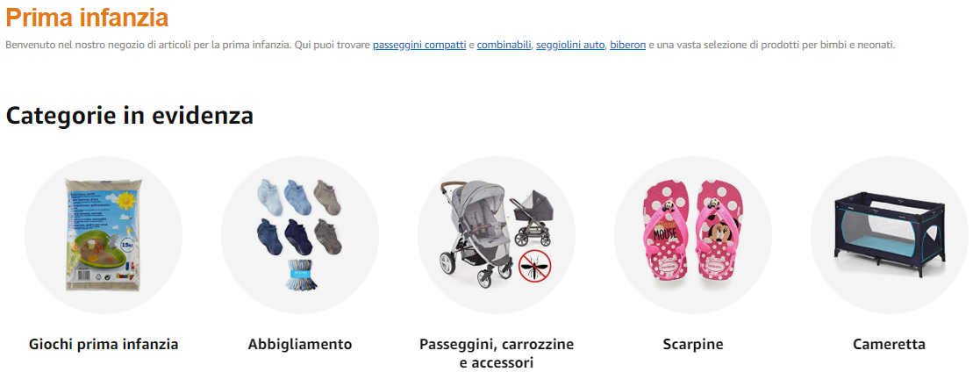
Task: Open the baby socks category image
Action: click(x=299, y=234)
